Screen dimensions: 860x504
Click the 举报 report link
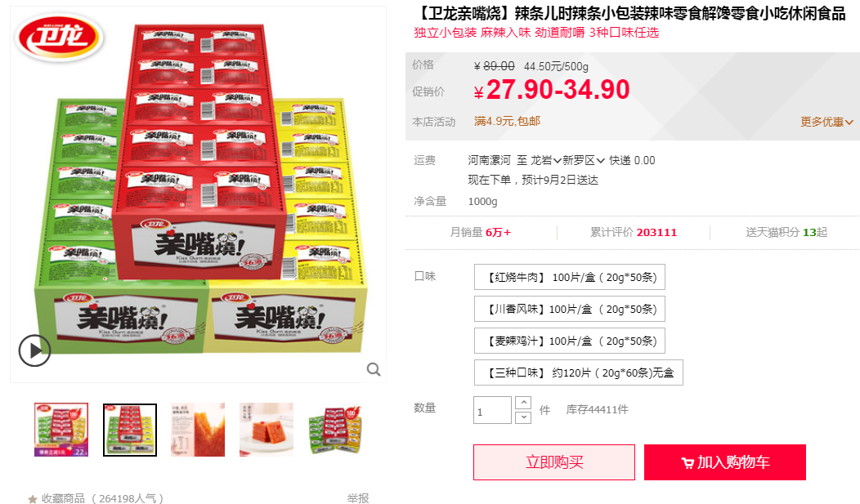click(357, 498)
